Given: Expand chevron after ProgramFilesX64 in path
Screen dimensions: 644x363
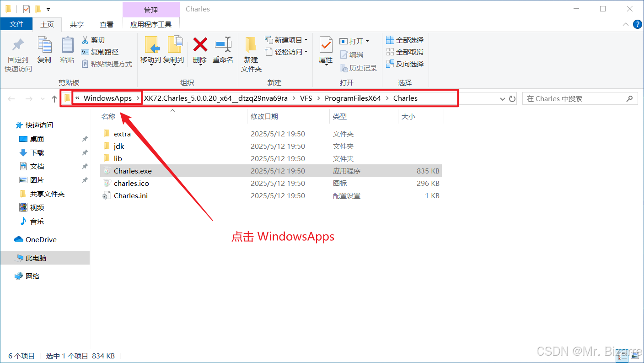Looking at the screenshot, I should click(387, 98).
